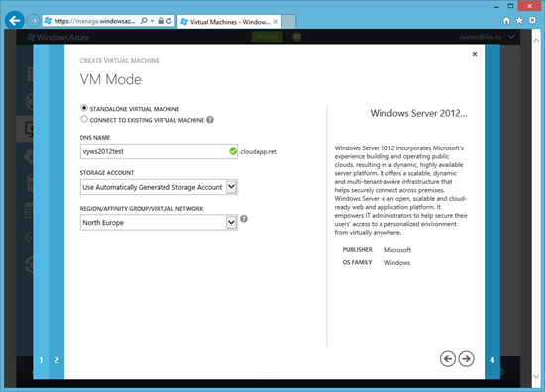The height and width of the screenshot is (392, 545).
Task: Switch to the Virtual Machines tab
Action: click(229, 22)
